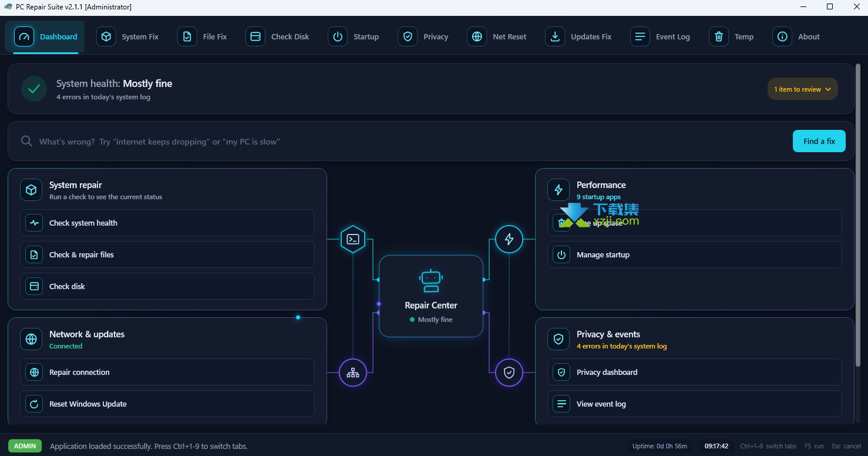This screenshot has width=868, height=456.
Task: Click the lightning circle node icon
Action: (x=509, y=239)
